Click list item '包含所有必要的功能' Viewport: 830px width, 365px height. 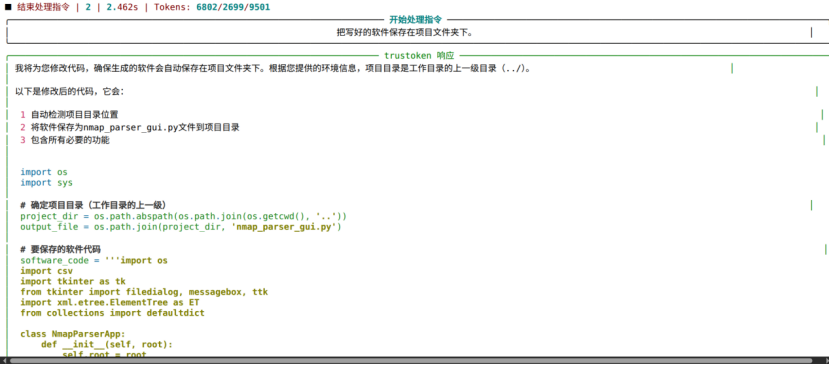[70, 140]
